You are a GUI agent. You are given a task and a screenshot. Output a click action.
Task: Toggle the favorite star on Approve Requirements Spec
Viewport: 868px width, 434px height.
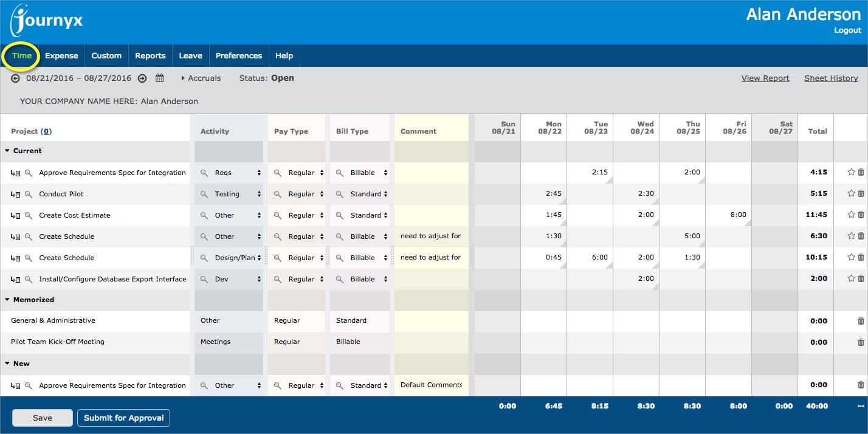(851, 172)
